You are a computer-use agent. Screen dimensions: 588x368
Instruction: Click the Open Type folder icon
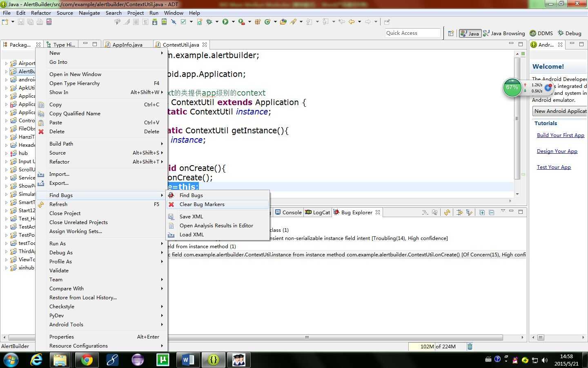click(283, 22)
